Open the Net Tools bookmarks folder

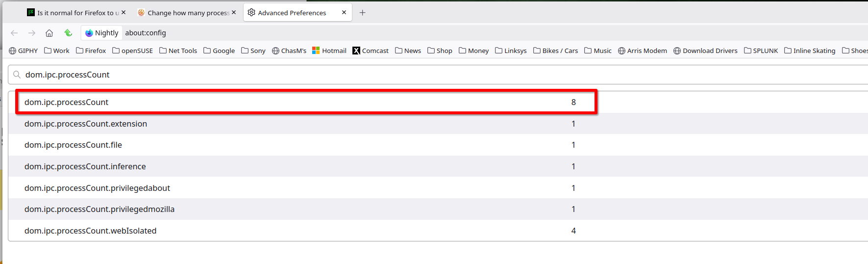pyautogui.click(x=178, y=51)
